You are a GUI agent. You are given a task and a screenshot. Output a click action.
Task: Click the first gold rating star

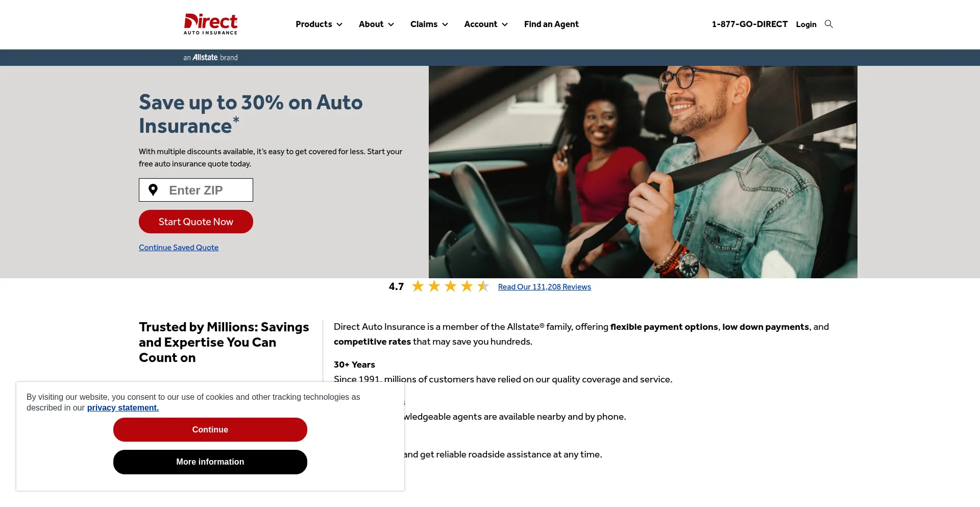[418, 286]
